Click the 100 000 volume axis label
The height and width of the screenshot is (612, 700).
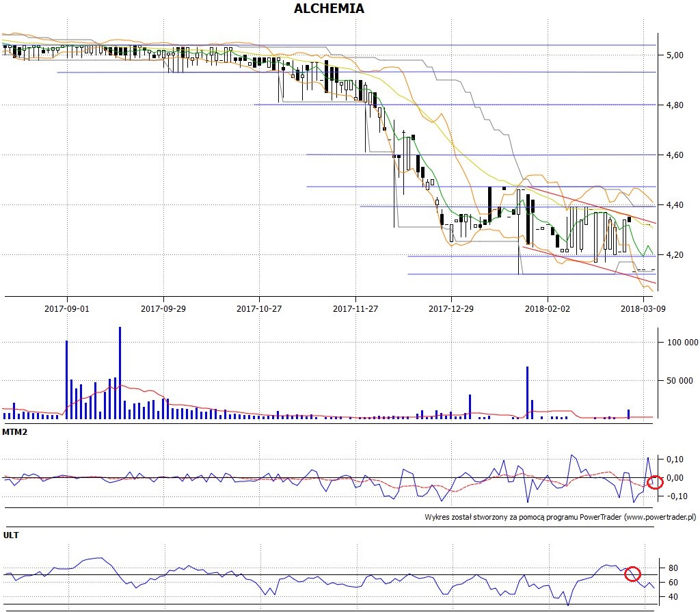point(683,343)
